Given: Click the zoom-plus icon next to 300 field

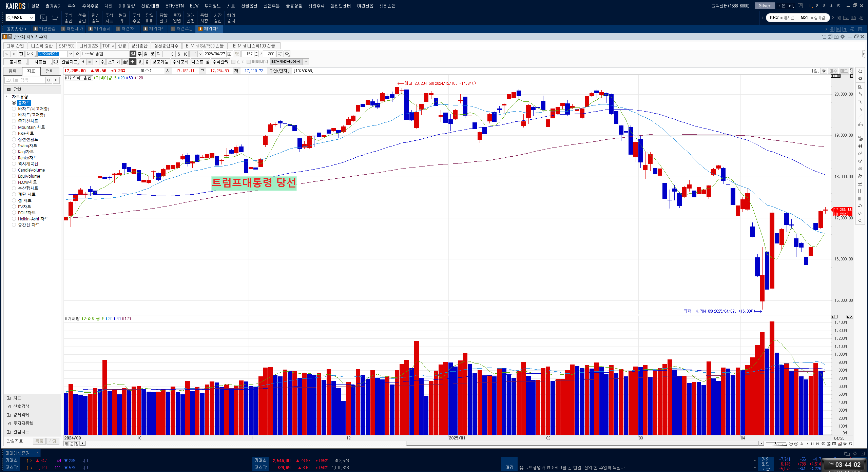Looking at the screenshot, I should point(280,54).
